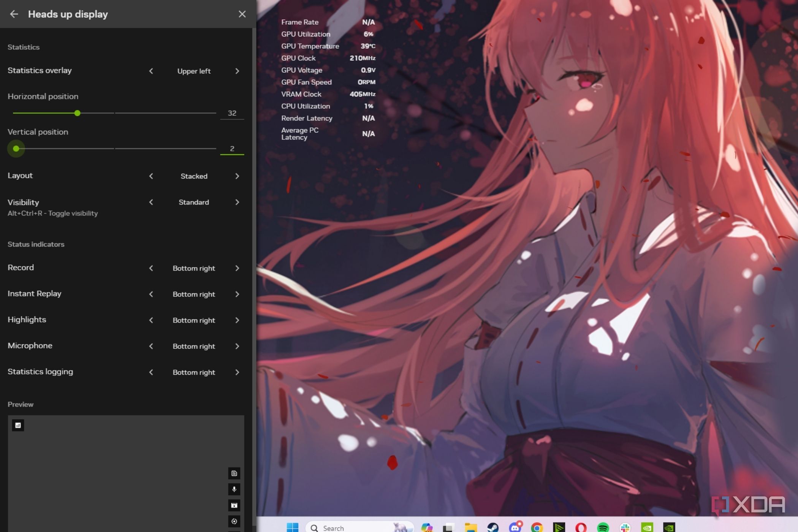Screen dimensions: 798x532
Task: Click the 'Standard' visibility value
Action: 194,202
